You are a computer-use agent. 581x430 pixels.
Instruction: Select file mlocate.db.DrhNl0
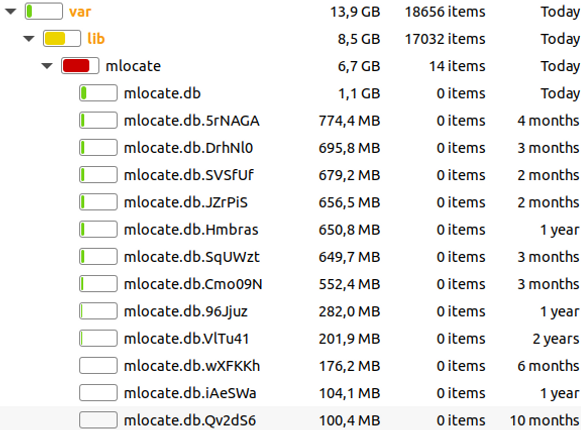(x=188, y=148)
